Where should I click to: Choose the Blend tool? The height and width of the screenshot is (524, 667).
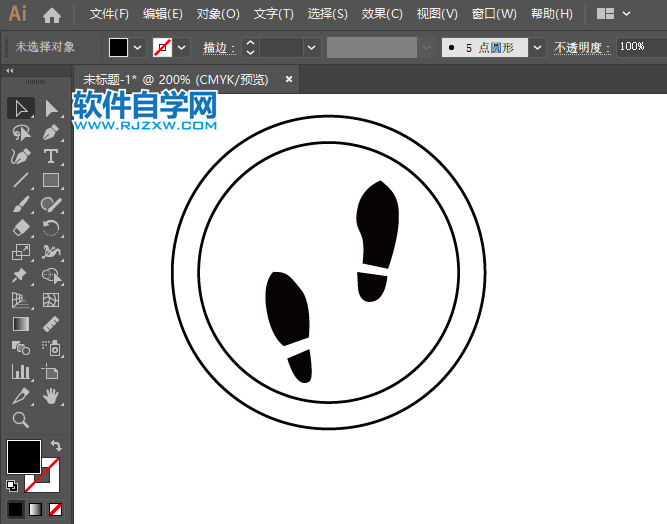click(20, 348)
